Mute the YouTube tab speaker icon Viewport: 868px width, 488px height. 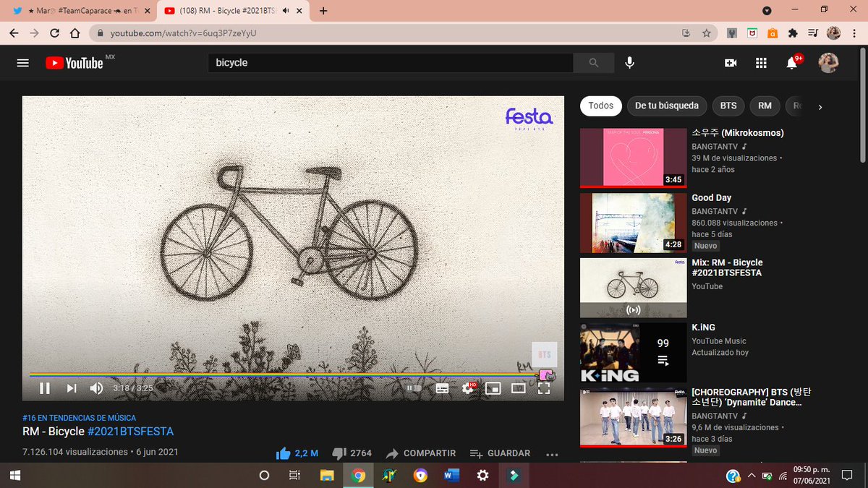[x=286, y=11]
